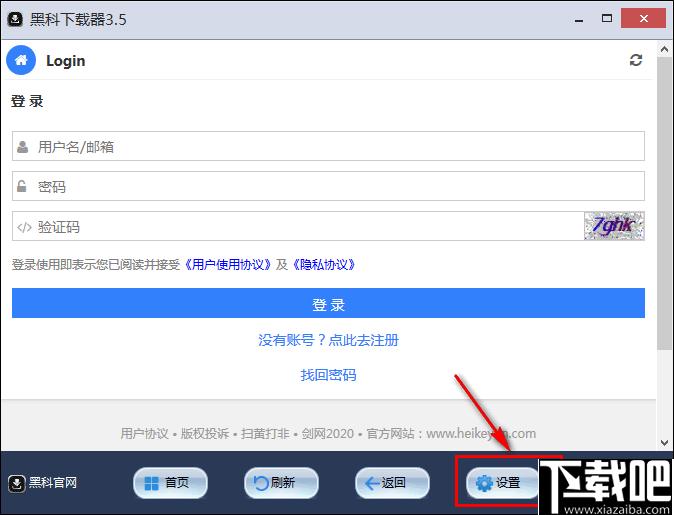Open the 《隐私协议》 link
674x515 pixels.
tap(324, 264)
